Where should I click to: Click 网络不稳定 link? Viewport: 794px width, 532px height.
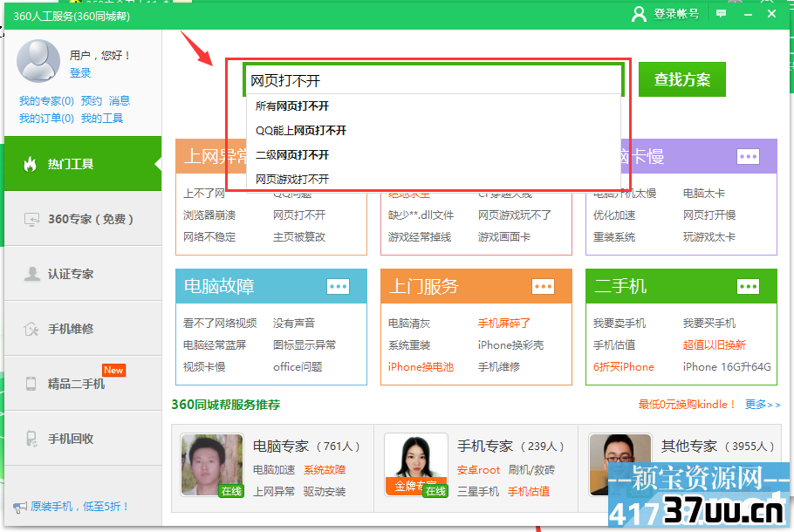(x=209, y=237)
